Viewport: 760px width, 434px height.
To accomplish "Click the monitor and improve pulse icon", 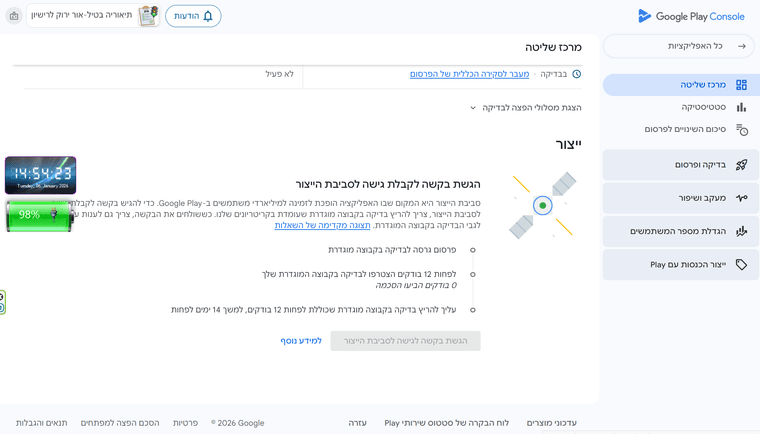I will click(741, 198).
